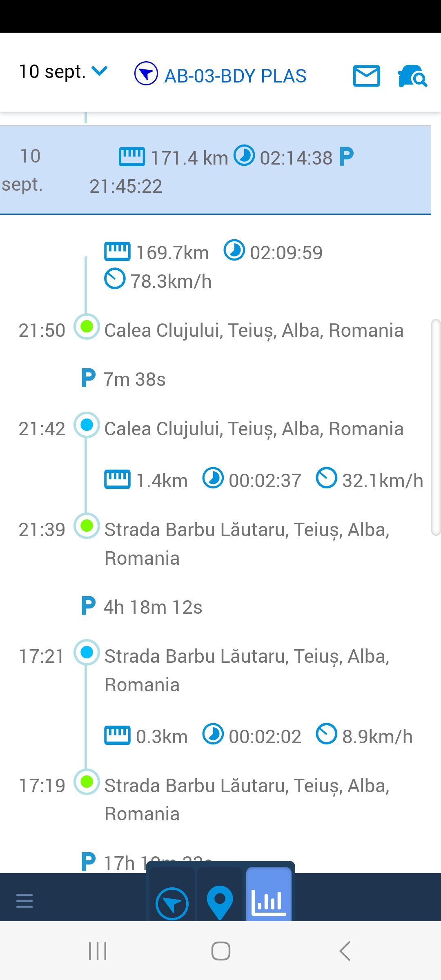Tap the vehicle search icon

[412, 76]
